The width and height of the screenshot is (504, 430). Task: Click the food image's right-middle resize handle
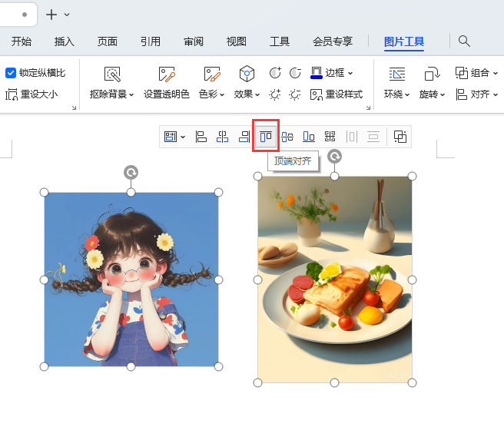coord(412,279)
